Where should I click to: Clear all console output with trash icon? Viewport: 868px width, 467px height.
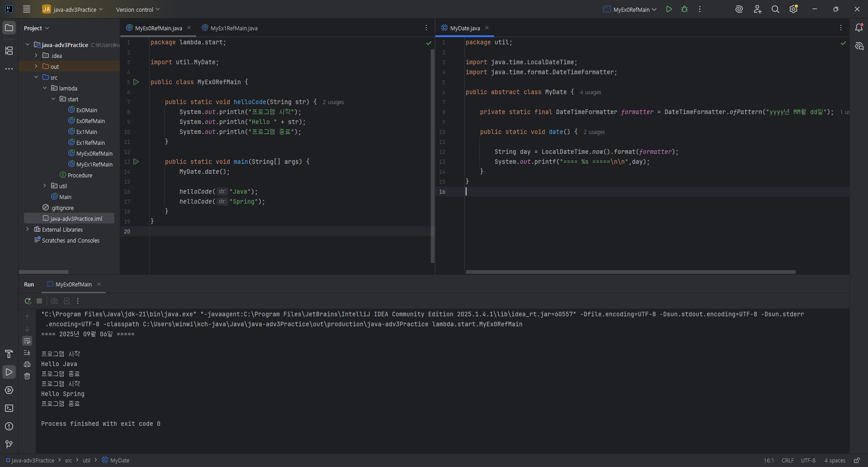tap(27, 376)
